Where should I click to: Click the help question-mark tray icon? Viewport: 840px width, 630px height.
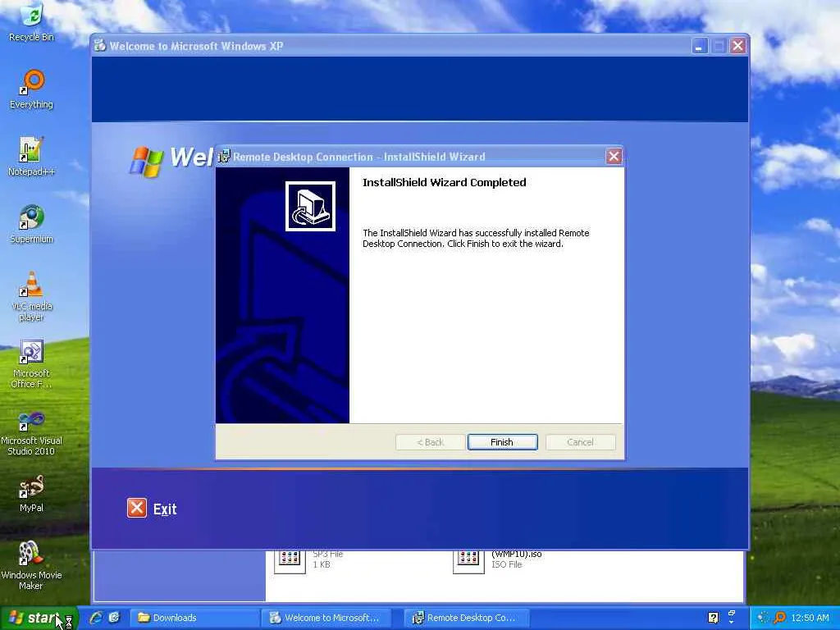pyautogui.click(x=713, y=618)
